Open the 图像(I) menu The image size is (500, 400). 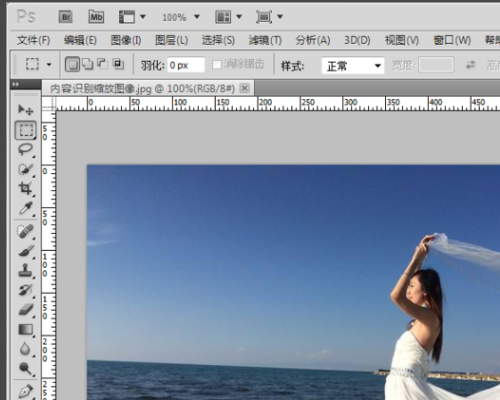[x=126, y=40]
